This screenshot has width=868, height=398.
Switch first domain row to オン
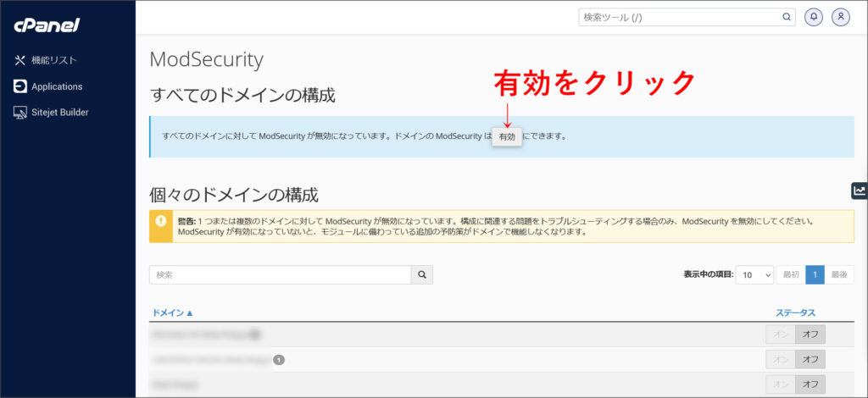[x=781, y=334]
